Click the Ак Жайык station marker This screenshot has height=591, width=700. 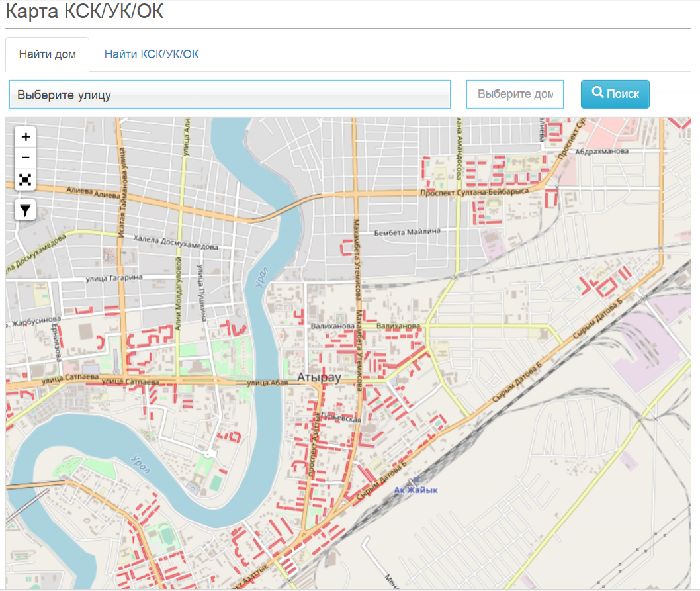[416, 480]
